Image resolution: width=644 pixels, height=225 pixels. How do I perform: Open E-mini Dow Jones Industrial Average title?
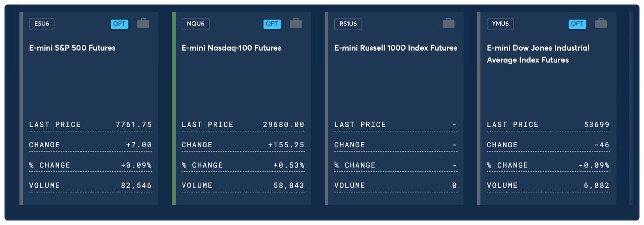pyautogui.click(x=538, y=54)
